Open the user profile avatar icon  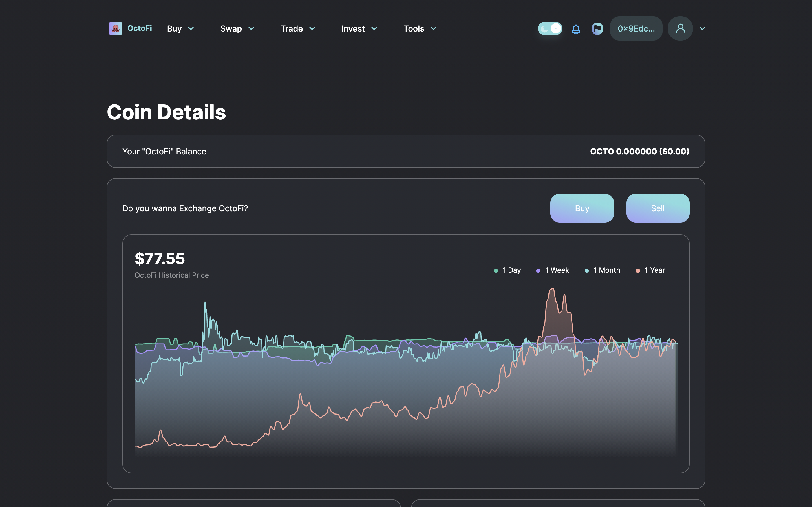click(680, 28)
